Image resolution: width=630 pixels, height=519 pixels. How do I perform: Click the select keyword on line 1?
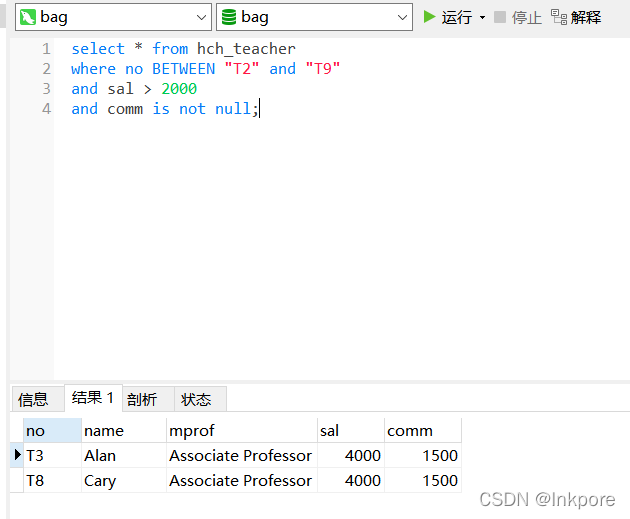point(98,49)
